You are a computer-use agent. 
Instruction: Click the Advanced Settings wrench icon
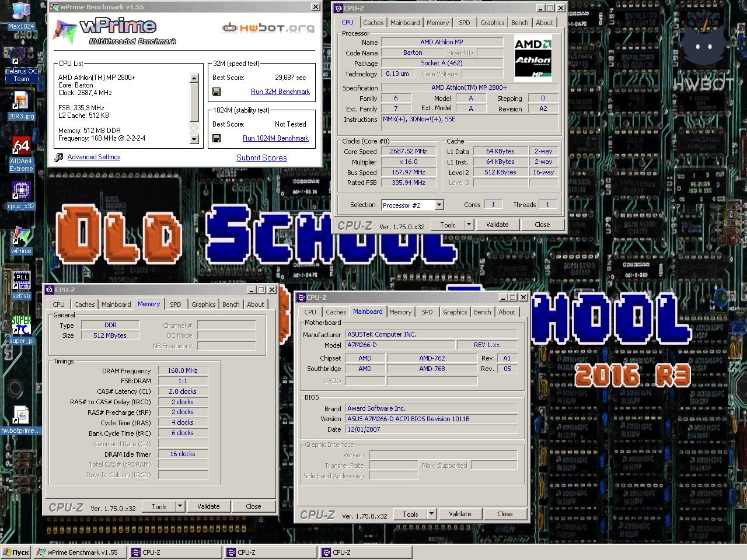click(x=58, y=157)
